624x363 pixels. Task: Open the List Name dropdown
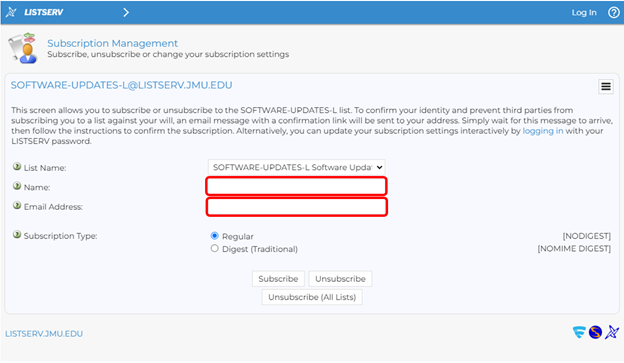[296, 167]
